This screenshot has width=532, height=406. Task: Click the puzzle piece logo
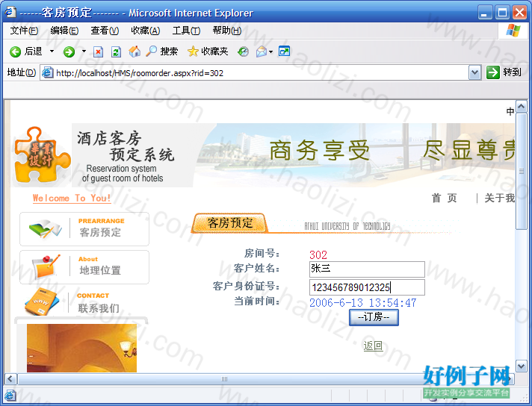tap(41, 154)
